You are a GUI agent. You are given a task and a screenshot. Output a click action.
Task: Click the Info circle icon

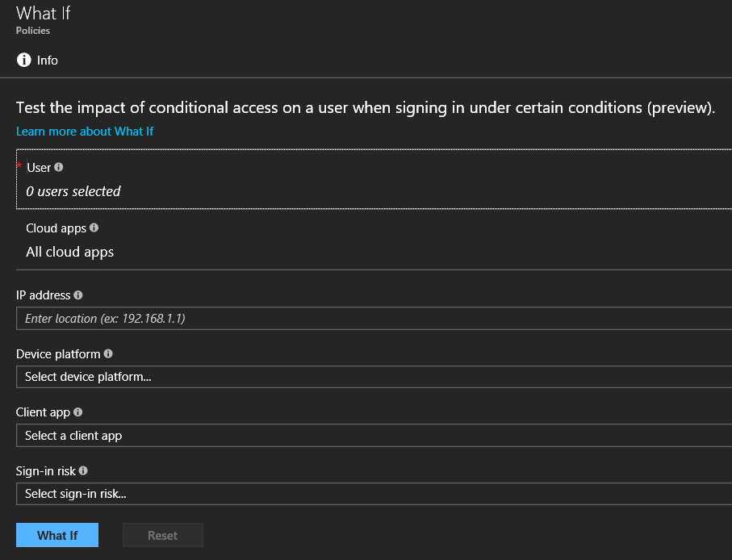click(x=24, y=60)
